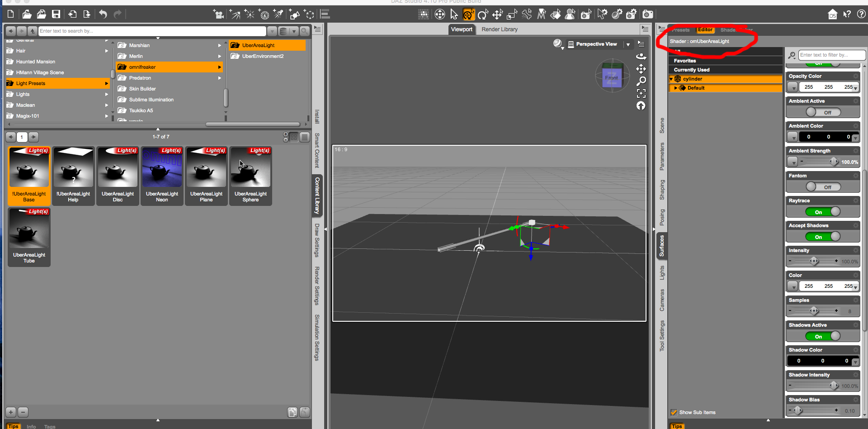This screenshot has height=429, width=868.
Task: Open the Scene side tab
Action: point(662,125)
